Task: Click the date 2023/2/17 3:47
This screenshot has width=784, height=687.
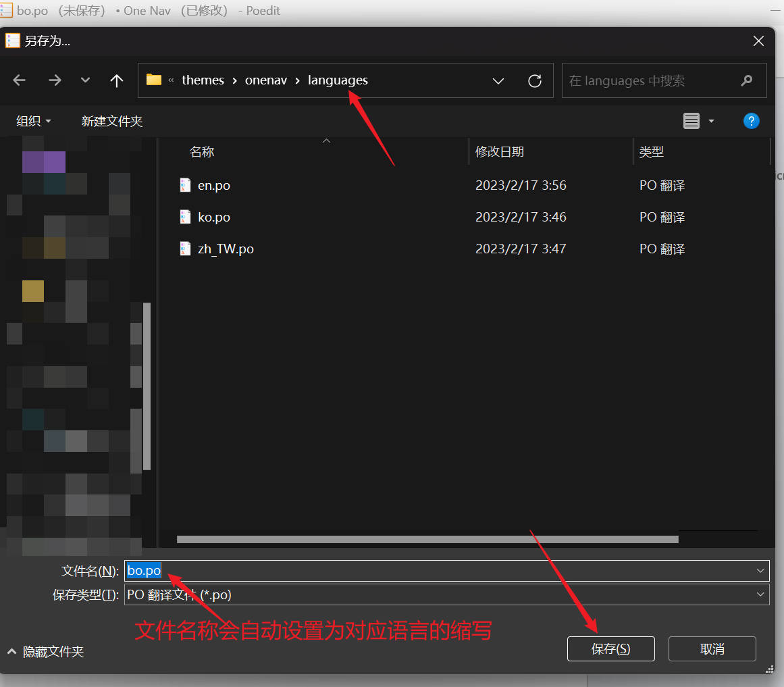Action: [521, 249]
